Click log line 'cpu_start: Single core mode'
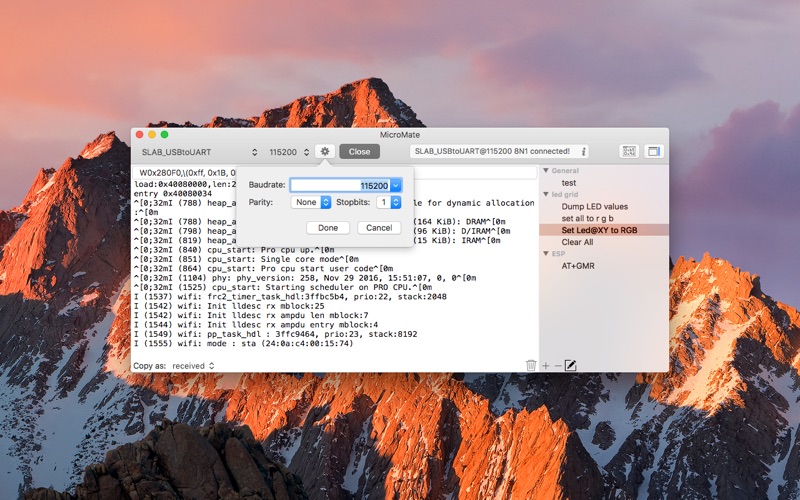 [246, 259]
